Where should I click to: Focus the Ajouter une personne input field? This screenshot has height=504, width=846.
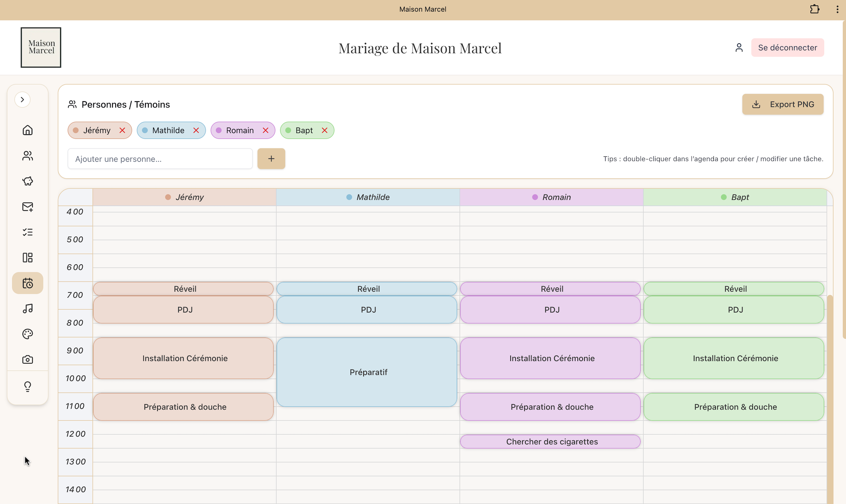coord(160,159)
